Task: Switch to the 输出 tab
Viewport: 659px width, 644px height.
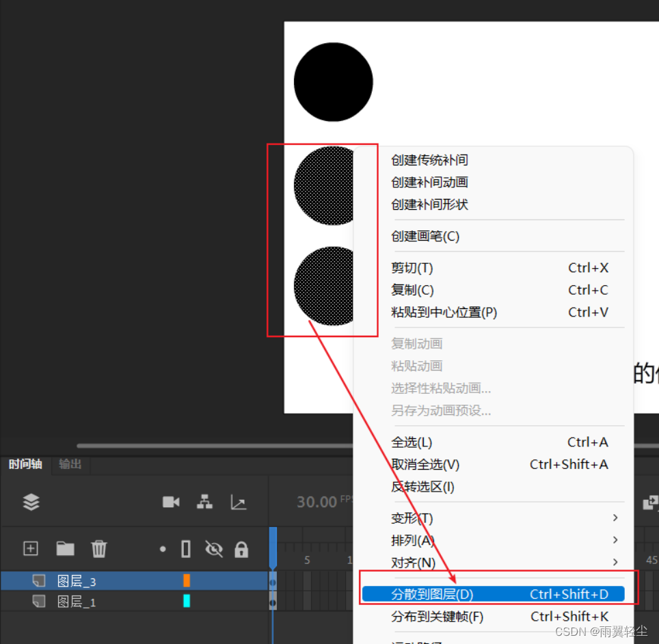Action: coord(69,464)
